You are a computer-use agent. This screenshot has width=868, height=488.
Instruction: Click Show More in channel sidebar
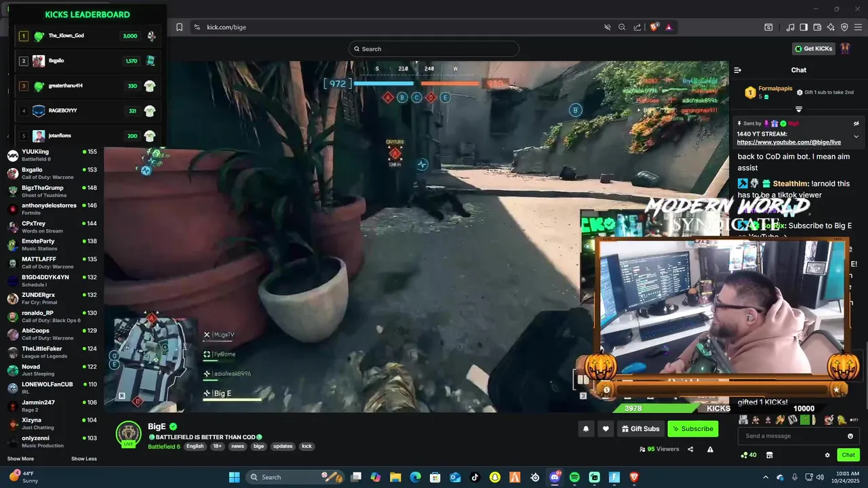coord(20,459)
